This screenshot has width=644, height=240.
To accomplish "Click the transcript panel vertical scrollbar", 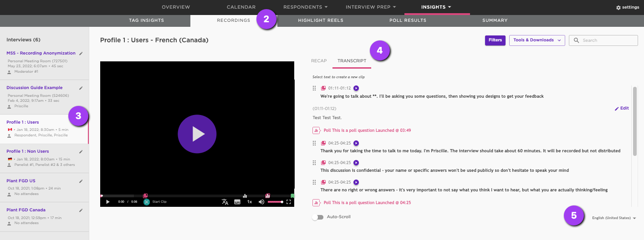I will [634, 121].
